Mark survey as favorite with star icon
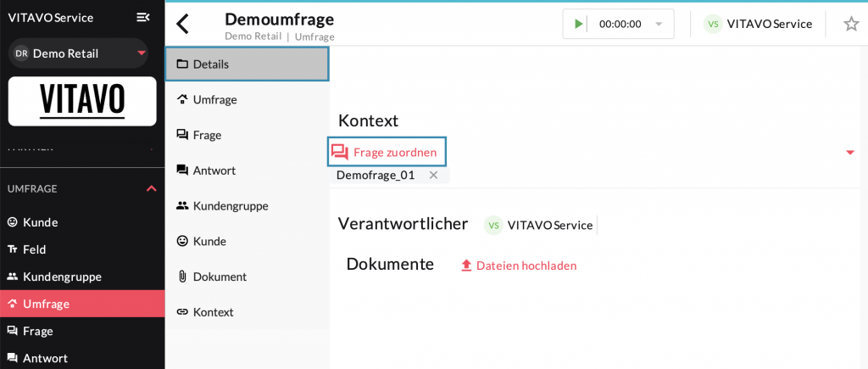 [x=851, y=24]
